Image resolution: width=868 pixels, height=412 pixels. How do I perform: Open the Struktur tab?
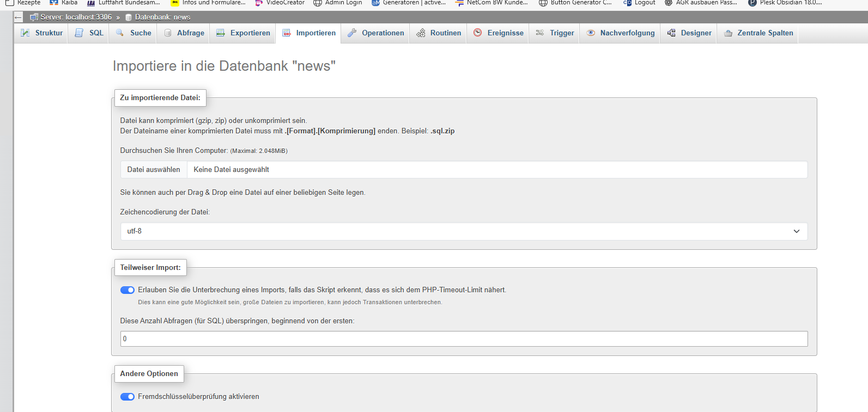coord(41,33)
